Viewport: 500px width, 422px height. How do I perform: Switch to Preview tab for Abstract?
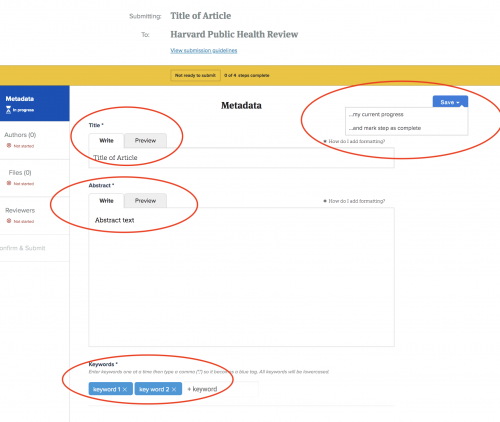point(145,200)
